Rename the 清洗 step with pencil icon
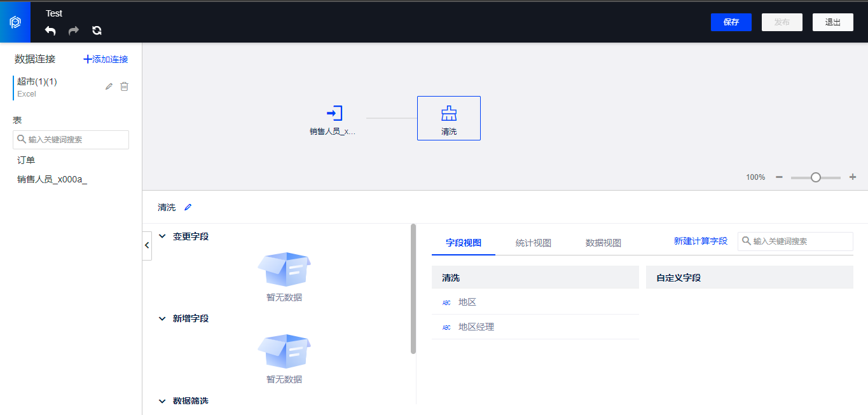The image size is (868, 415). tap(188, 207)
